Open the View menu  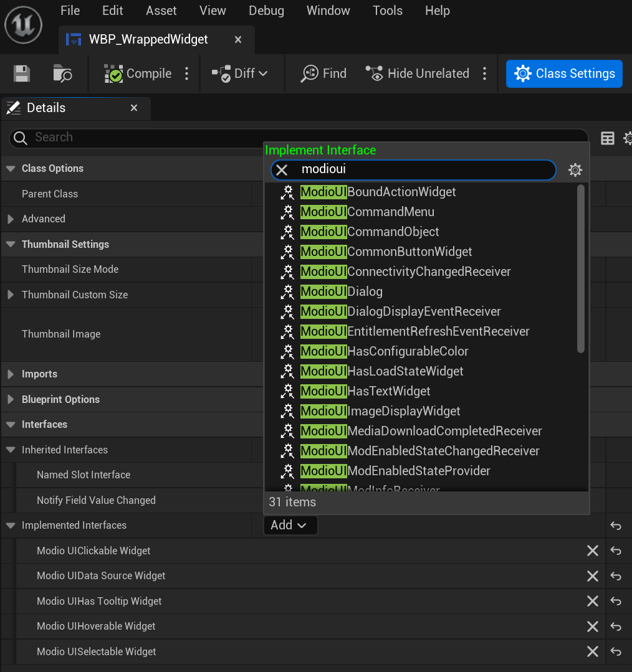coord(213,11)
